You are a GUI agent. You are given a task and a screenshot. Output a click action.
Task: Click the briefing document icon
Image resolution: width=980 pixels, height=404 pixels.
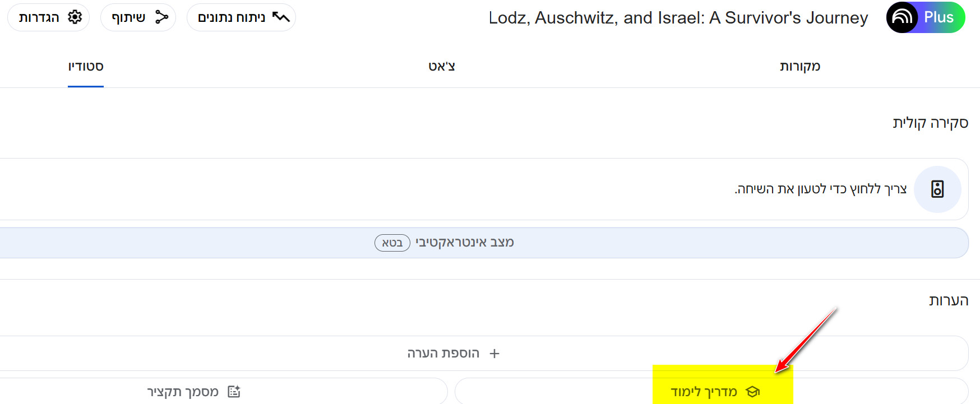tap(234, 392)
